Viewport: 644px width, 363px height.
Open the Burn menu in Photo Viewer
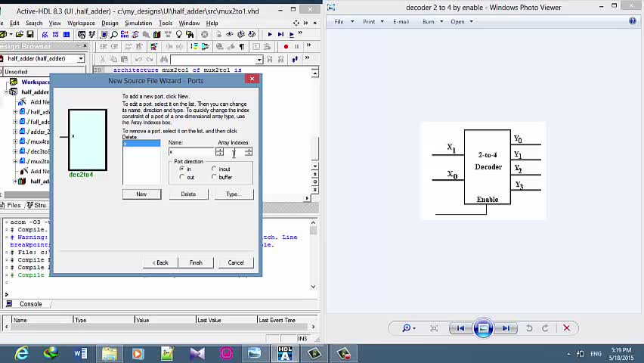click(429, 21)
